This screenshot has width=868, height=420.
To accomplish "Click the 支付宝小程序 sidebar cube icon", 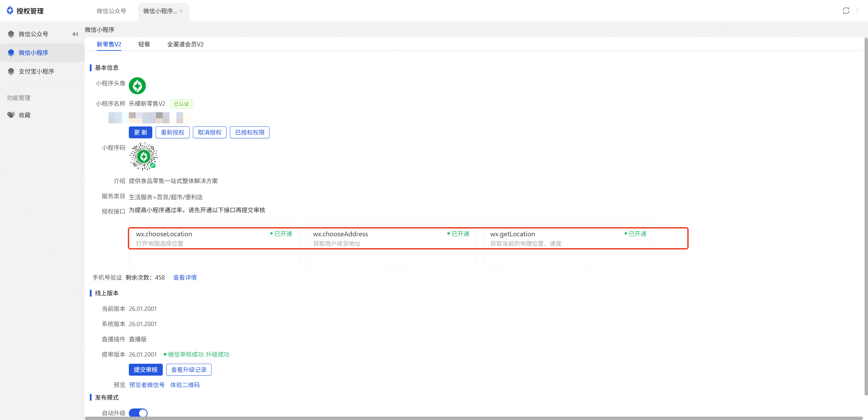I will (x=11, y=72).
